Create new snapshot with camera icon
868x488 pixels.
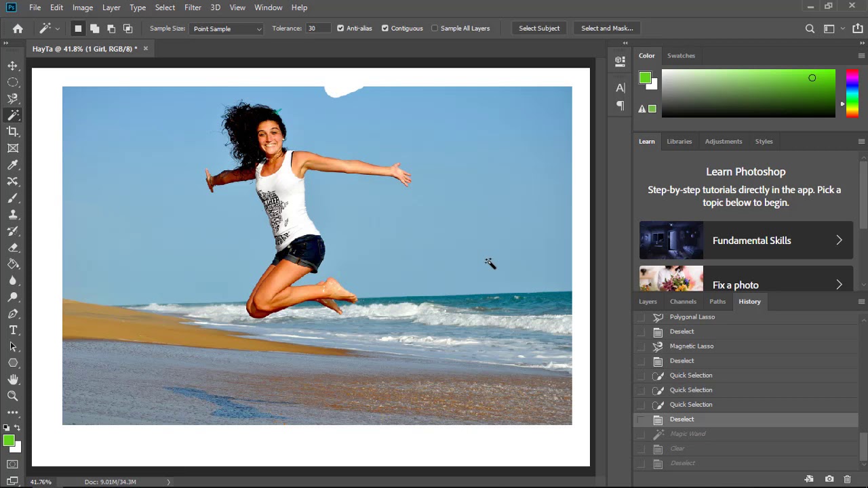click(x=829, y=479)
